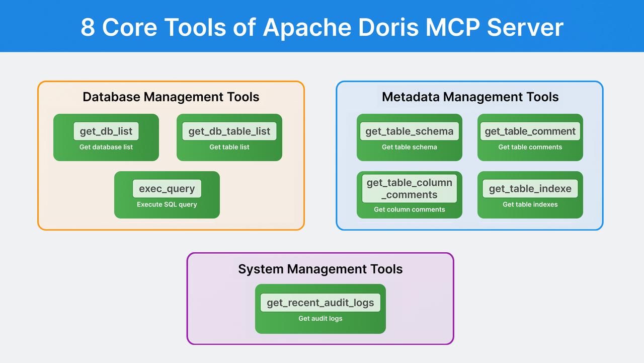Select the get_table_column_comments tool label
Image resolution: width=644 pixels, height=363 pixels.
point(410,189)
